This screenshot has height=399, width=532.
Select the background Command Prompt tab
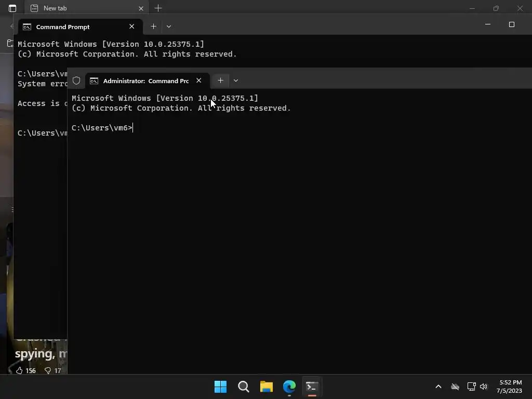coord(80,27)
